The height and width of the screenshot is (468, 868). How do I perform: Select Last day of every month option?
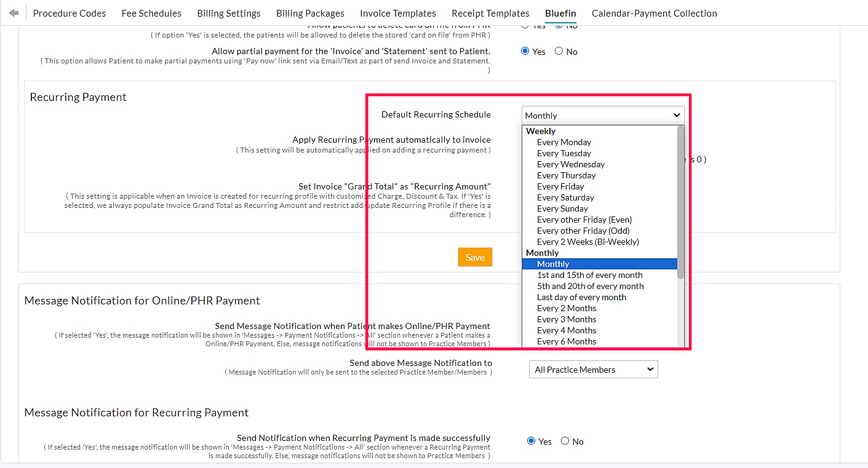pyautogui.click(x=581, y=297)
